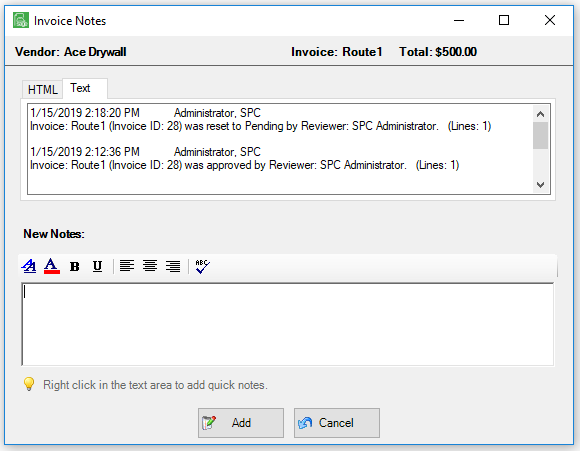
Task: Click the Add button
Action: click(241, 423)
